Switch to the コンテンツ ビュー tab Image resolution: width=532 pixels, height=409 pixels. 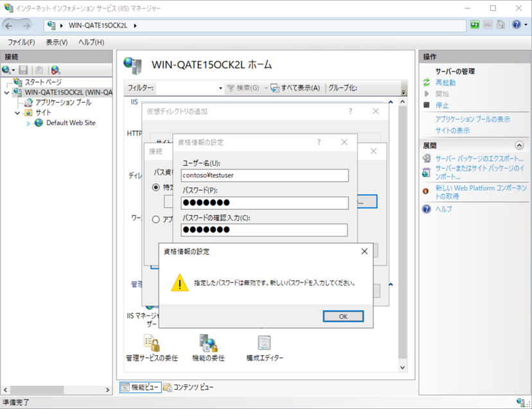pyautogui.click(x=188, y=387)
